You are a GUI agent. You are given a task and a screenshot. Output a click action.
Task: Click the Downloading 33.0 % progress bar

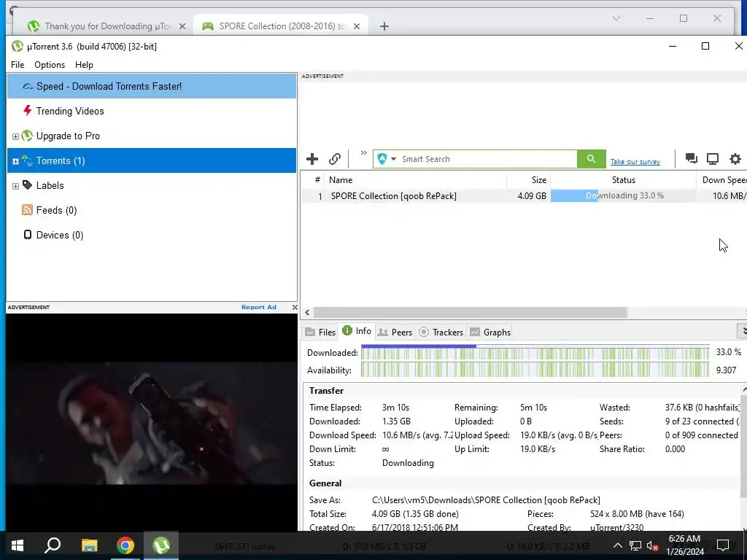(x=623, y=195)
